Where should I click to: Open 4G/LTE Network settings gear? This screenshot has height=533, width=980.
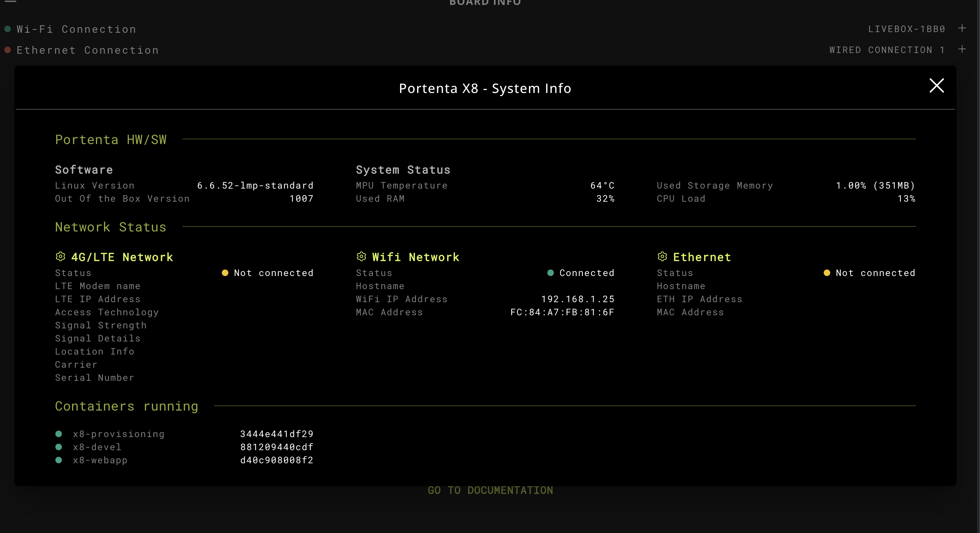(x=60, y=257)
